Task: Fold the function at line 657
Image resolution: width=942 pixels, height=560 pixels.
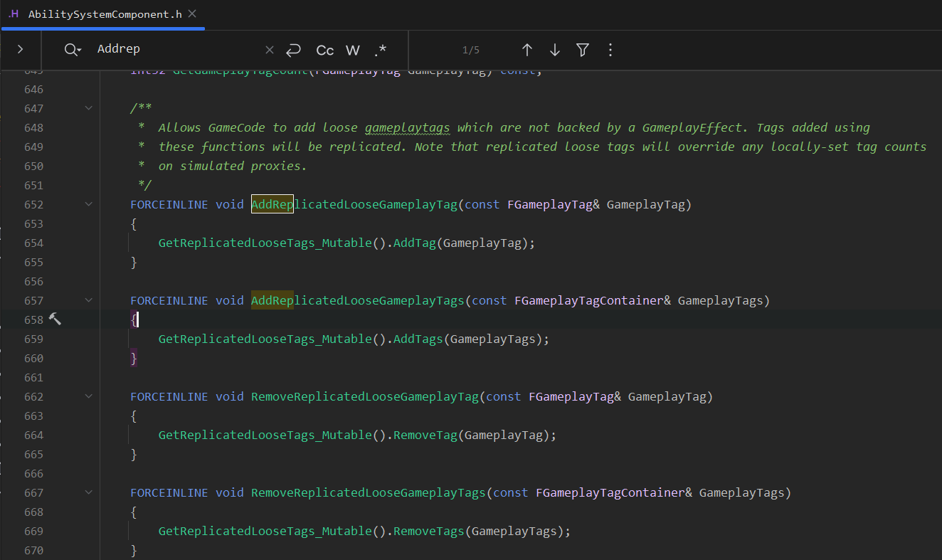Action: [x=88, y=300]
